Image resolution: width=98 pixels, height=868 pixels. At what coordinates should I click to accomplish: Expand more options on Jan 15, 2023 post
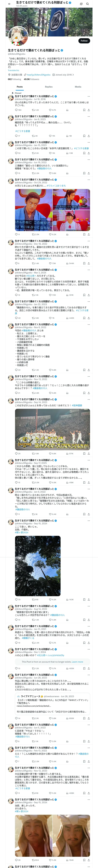89,142
